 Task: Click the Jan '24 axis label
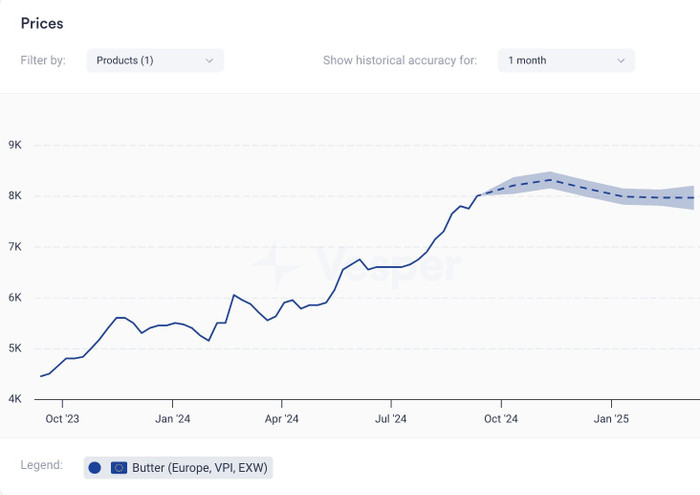click(172, 419)
